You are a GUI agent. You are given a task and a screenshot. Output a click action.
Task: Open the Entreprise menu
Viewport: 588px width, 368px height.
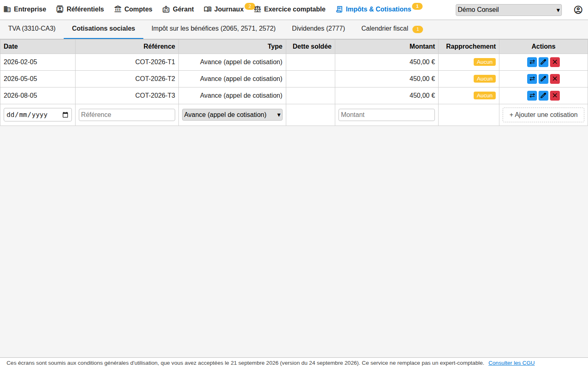(25, 9)
